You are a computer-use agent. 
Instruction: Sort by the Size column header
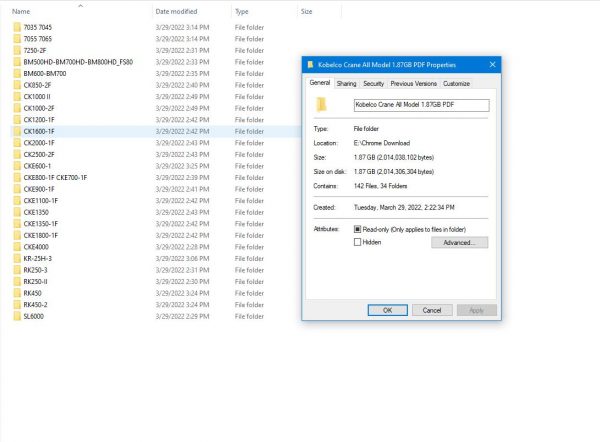pyautogui.click(x=307, y=11)
